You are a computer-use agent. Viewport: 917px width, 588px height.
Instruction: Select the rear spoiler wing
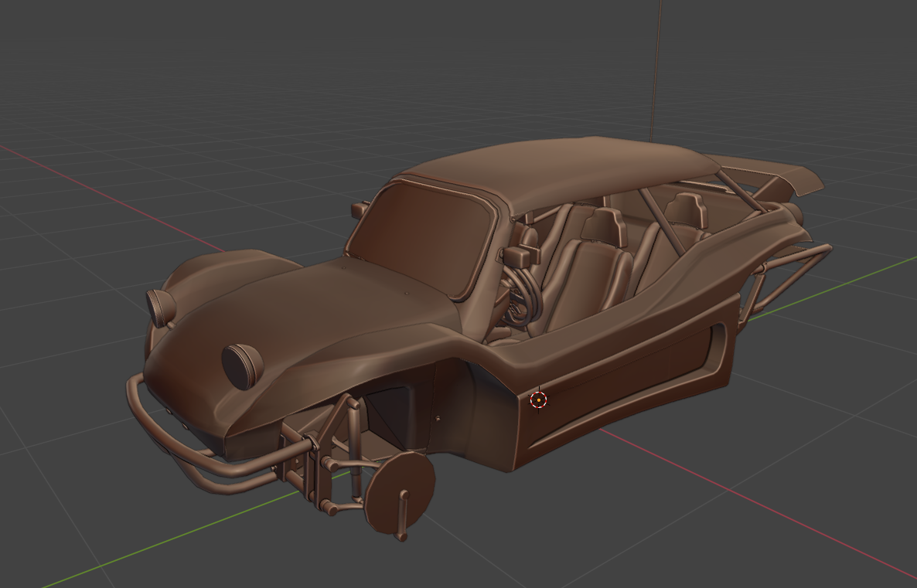[x=765, y=173]
